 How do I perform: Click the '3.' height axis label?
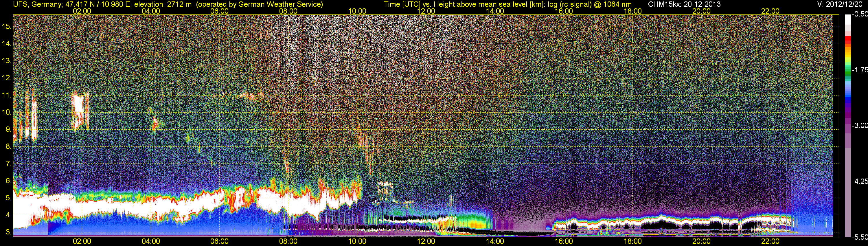(x=8, y=232)
